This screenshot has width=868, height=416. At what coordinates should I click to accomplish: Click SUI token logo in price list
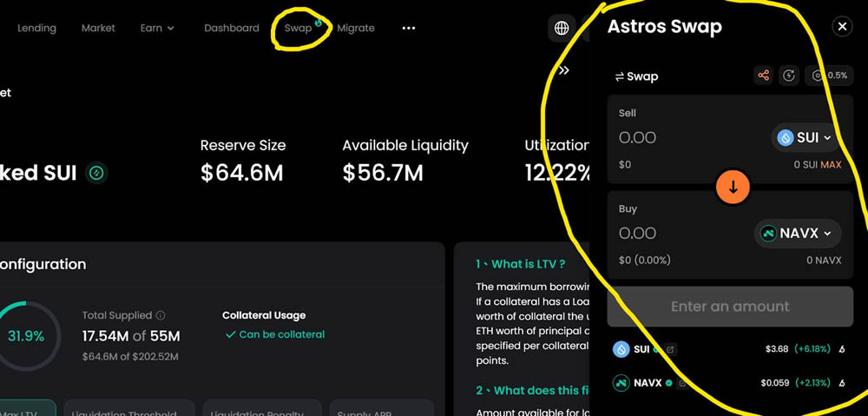coord(621,349)
